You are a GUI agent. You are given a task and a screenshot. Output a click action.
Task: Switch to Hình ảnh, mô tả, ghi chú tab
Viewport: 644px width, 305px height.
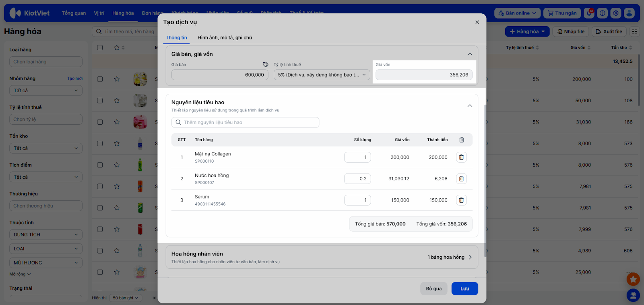225,37
